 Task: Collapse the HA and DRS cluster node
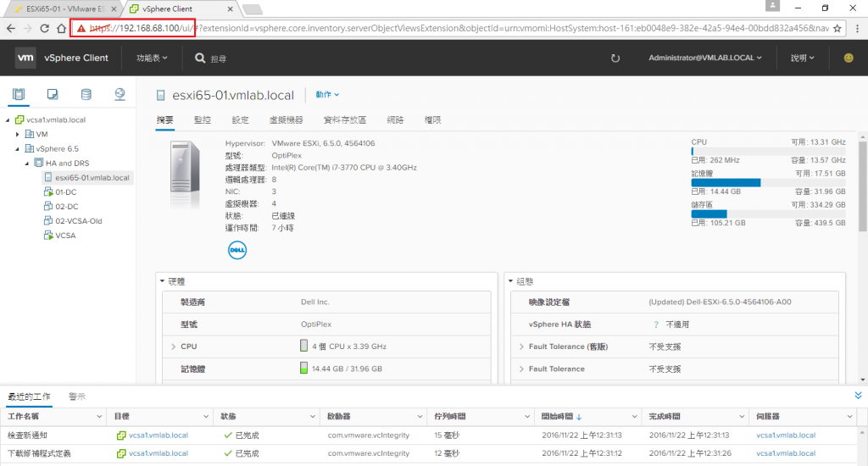click(26, 164)
